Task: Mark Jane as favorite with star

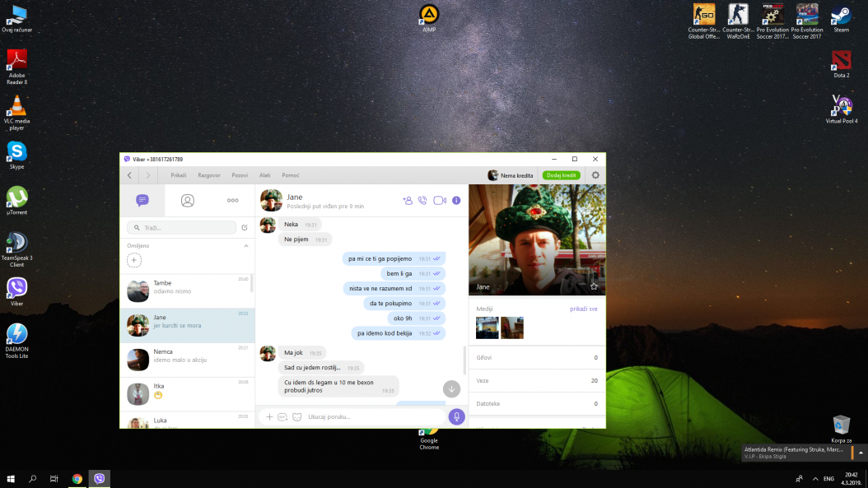Action: 594,286
